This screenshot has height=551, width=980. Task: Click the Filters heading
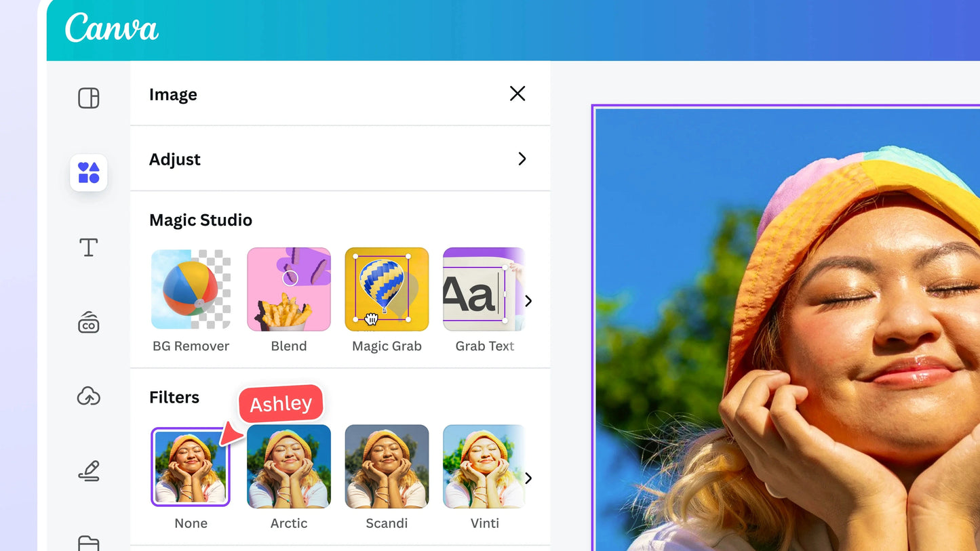(174, 397)
